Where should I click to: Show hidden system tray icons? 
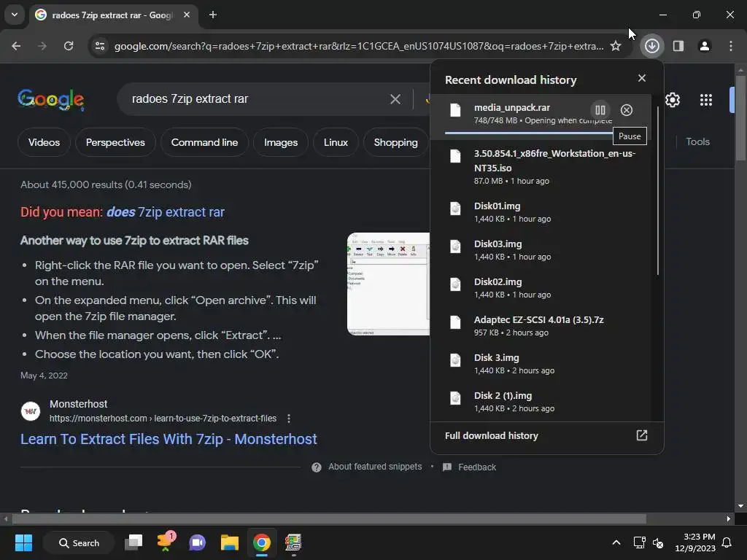(x=616, y=542)
